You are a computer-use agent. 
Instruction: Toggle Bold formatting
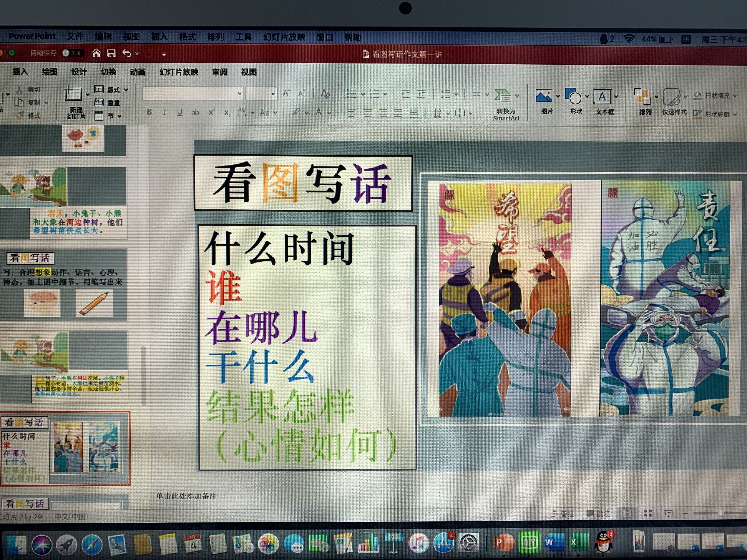point(149,112)
